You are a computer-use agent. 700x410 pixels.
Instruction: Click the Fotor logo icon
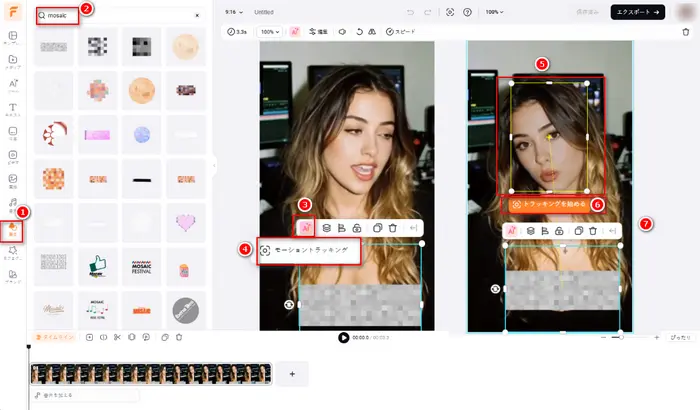13,12
